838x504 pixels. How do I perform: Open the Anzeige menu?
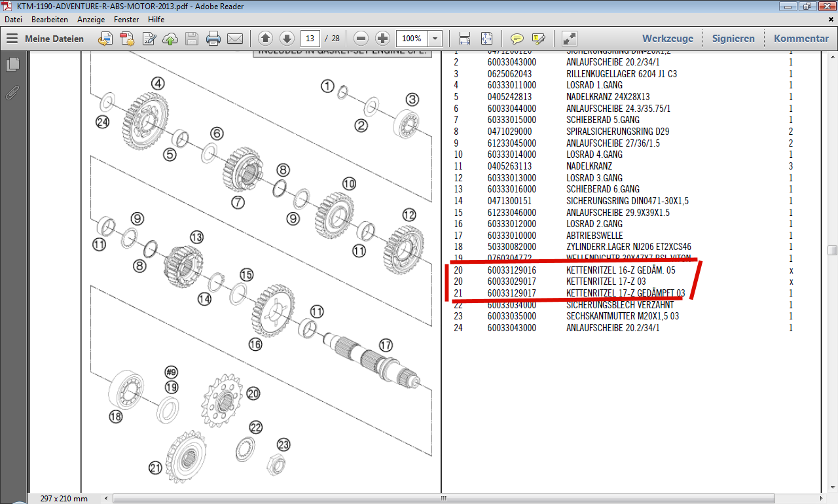click(91, 20)
